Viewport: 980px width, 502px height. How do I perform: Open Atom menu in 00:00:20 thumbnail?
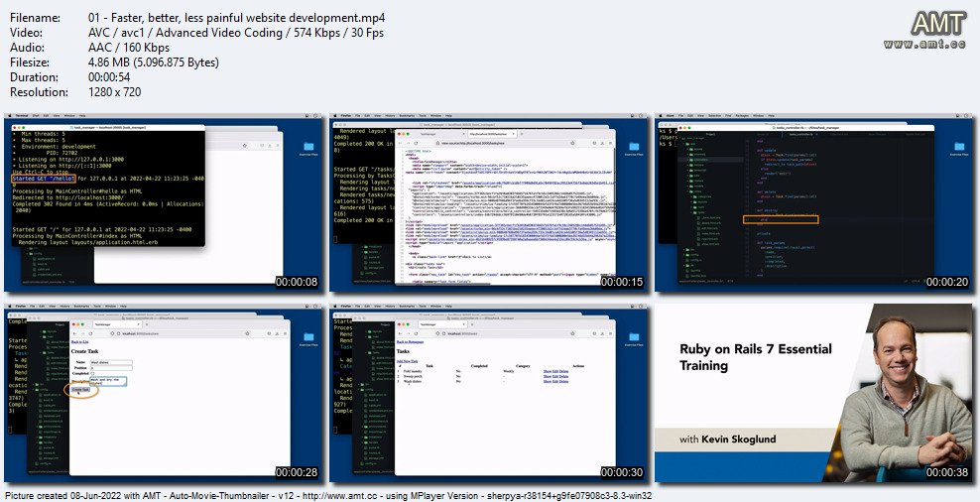pyautogui.click(x=670, y=116)
